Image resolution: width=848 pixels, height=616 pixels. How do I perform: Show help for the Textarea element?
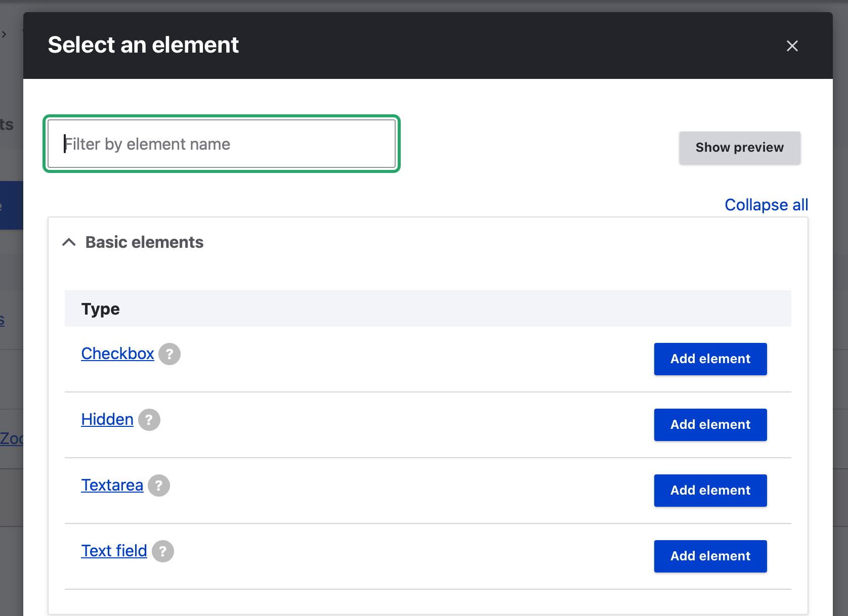click(159, 486)
